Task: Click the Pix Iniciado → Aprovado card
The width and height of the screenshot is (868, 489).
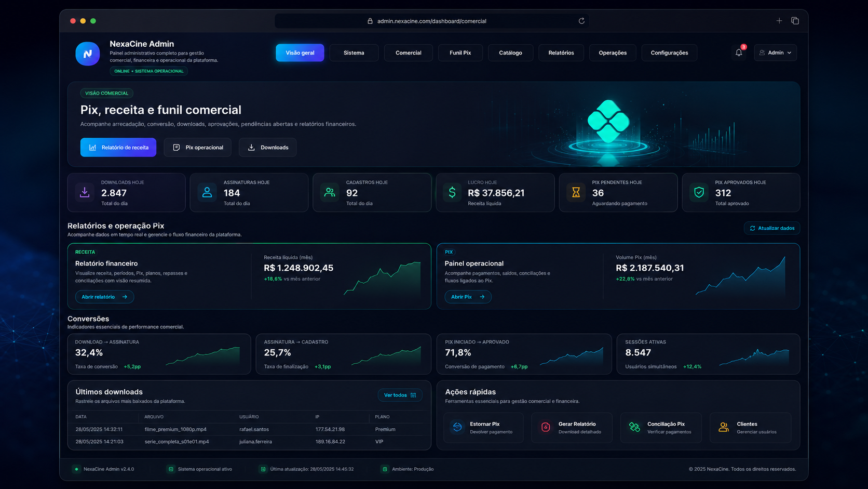Action: coord(524,354)
